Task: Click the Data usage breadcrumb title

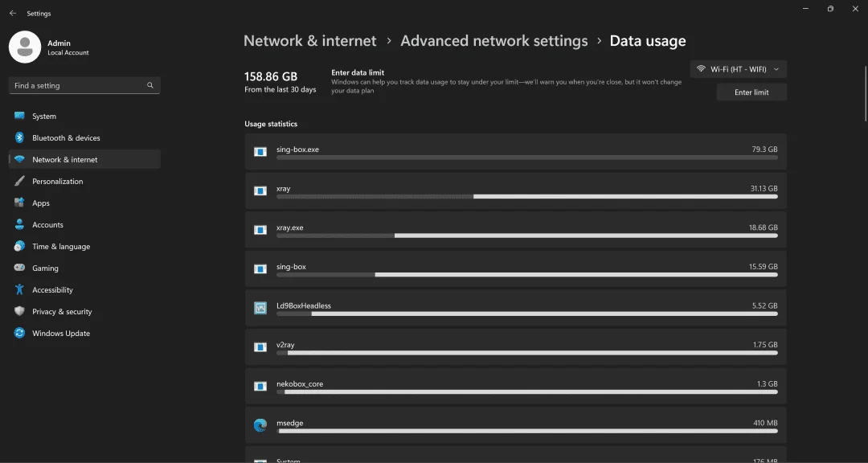Action: [x=648, y=41]
